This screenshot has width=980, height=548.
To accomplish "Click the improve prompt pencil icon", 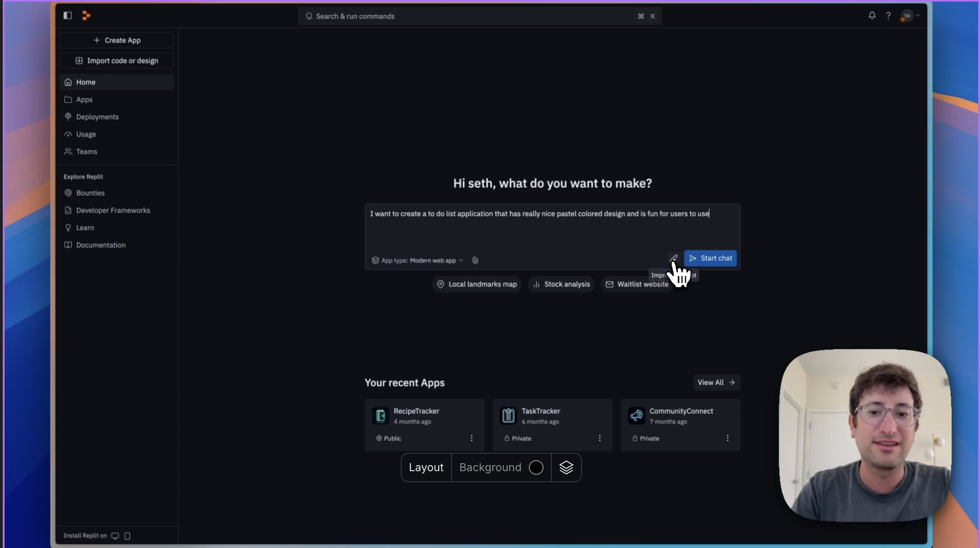I will tap(674, 258).
